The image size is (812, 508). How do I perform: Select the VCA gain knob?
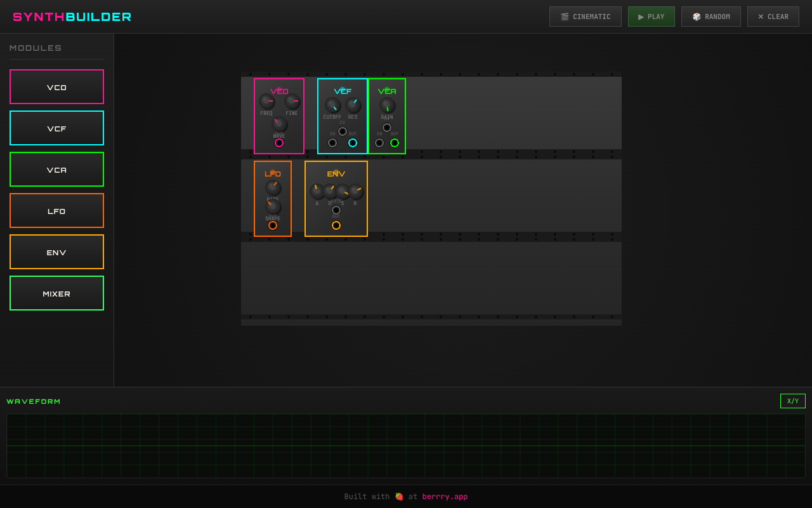tap(388, 105)
